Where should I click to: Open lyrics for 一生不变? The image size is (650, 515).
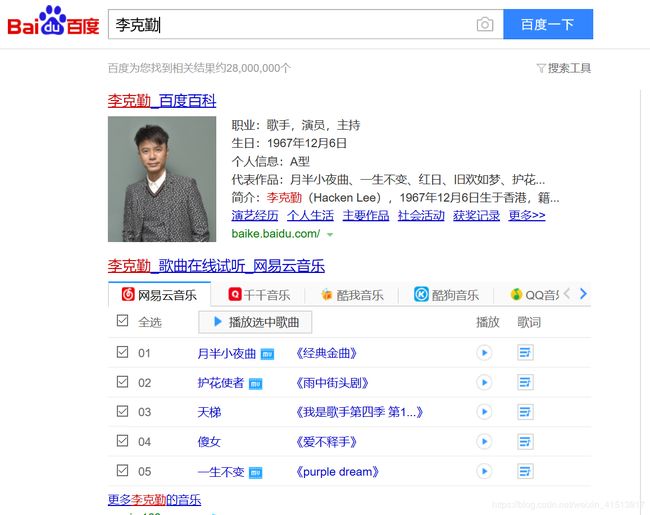pos(525,471)
